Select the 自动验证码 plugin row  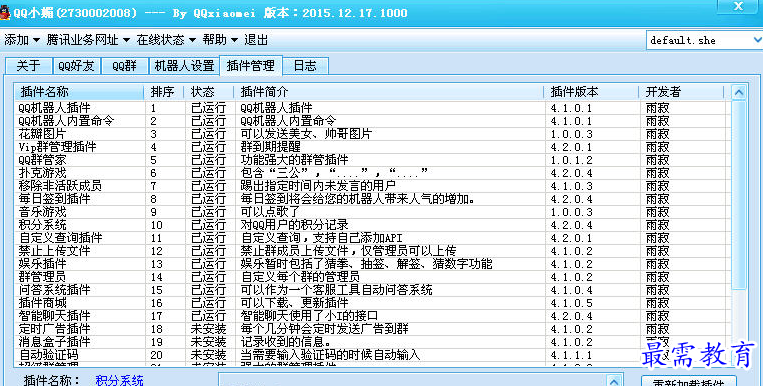372,355
